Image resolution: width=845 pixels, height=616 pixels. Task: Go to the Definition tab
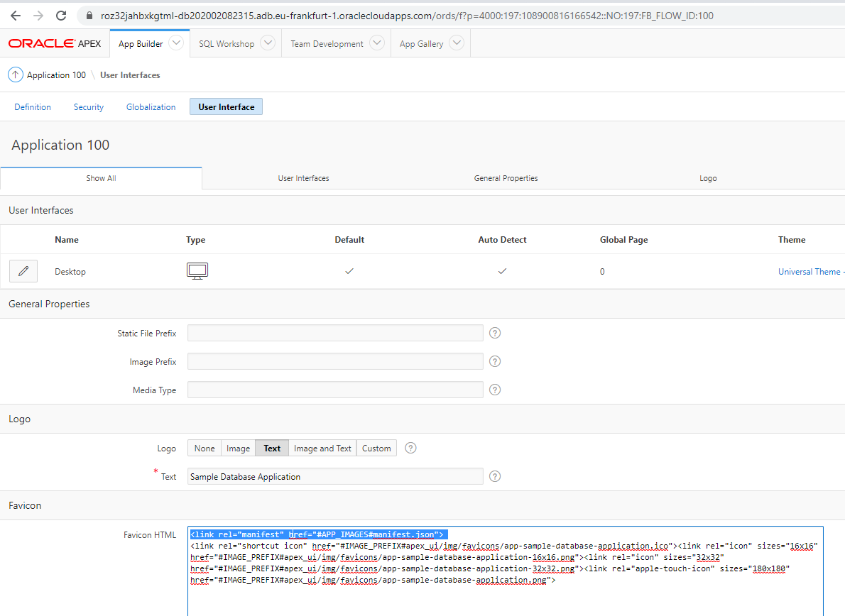33,106
